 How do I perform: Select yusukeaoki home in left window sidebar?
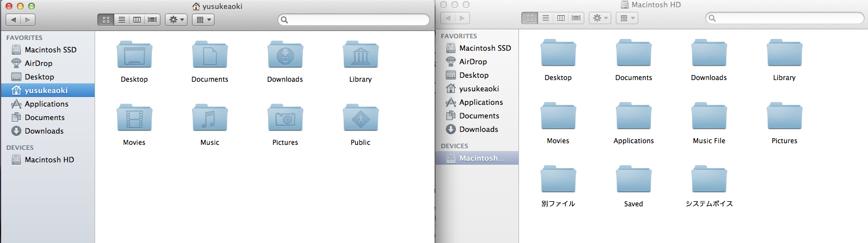coord(47,90)
